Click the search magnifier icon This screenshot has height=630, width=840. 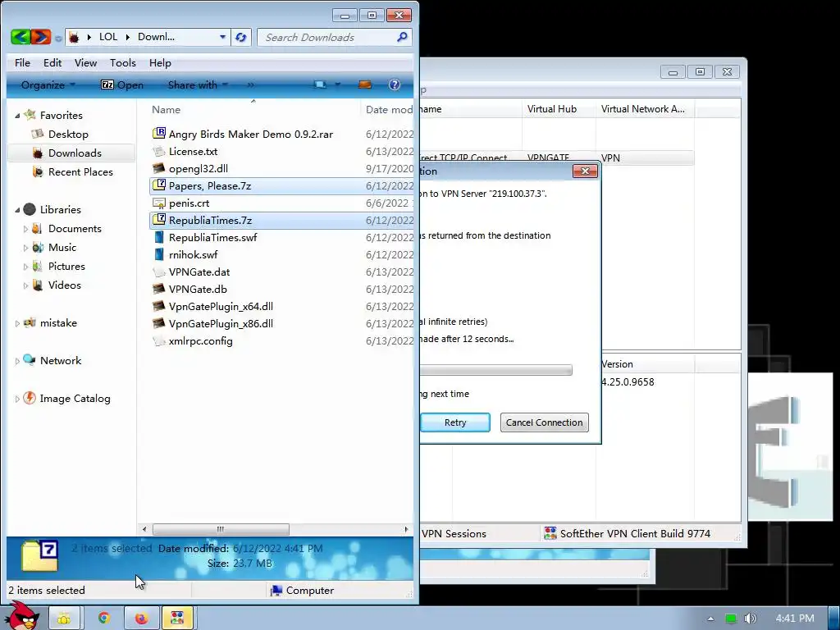click(x=402, y=37)
